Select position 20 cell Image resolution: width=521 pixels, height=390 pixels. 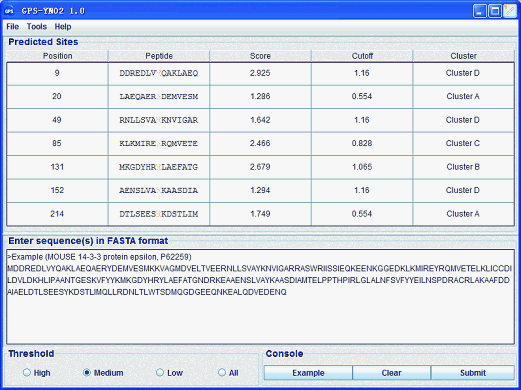point(57,97)
